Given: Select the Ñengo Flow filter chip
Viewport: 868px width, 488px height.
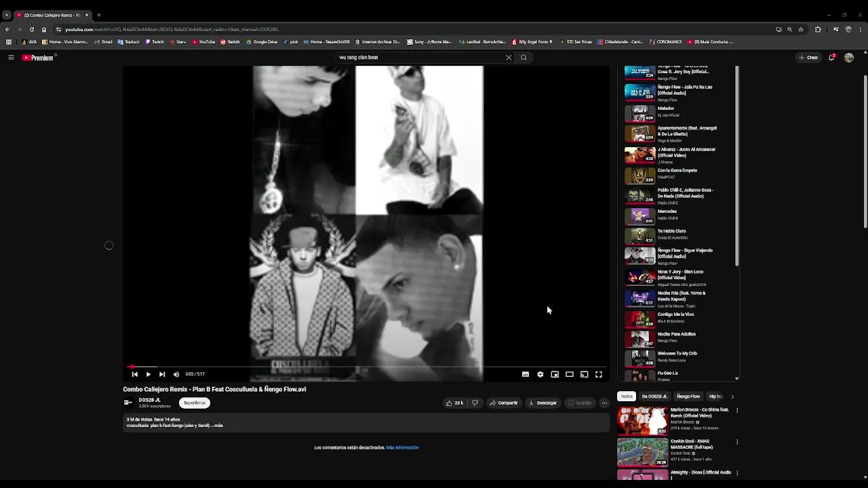Looking at the screenshot, I should (x=688, y=396).
